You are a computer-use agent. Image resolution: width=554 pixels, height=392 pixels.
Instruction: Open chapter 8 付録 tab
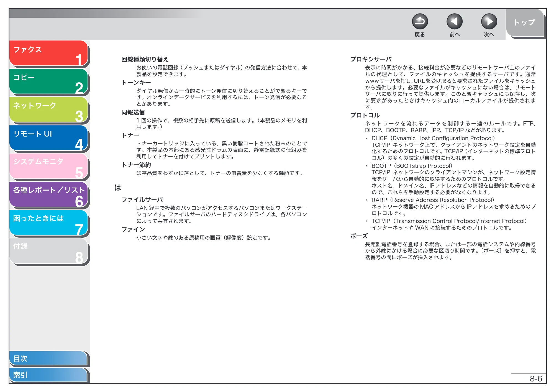click(x=48, y=251)
